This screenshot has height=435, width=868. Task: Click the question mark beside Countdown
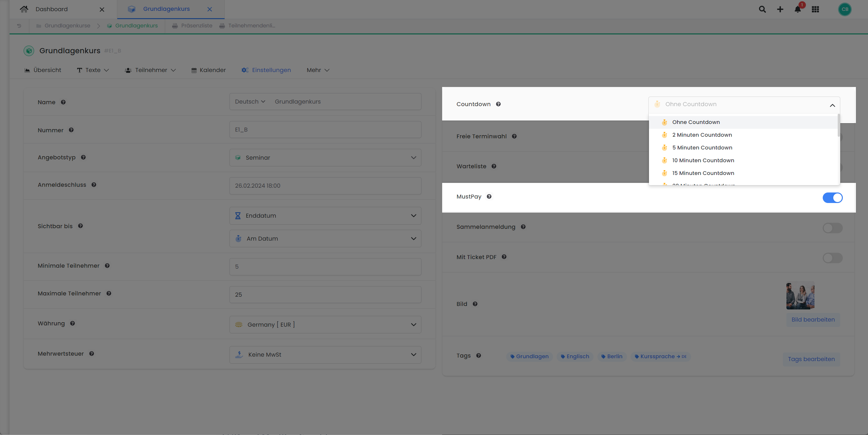pos(498,104)
